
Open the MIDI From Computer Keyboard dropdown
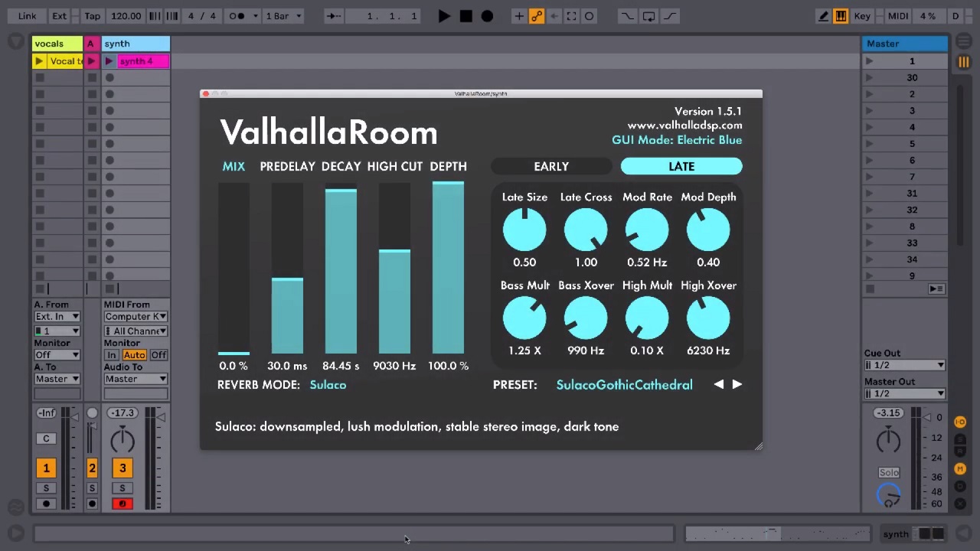coord(136,317)
